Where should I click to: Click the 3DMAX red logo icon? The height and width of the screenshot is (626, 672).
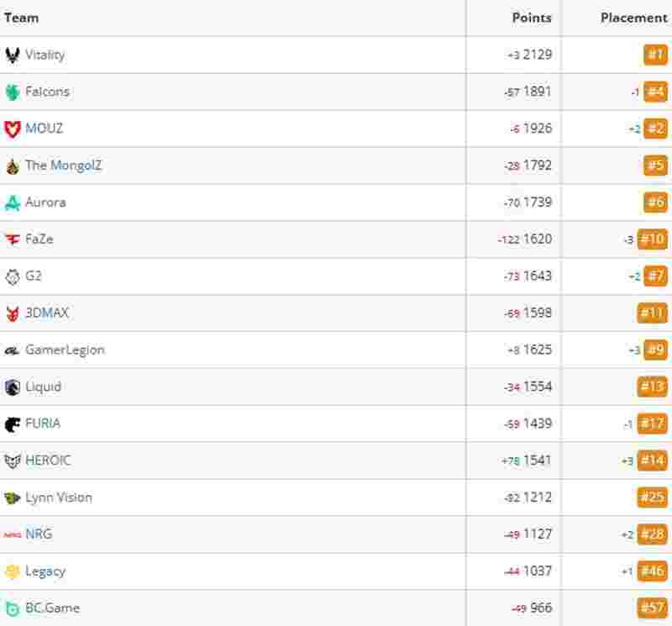click(13, 313)
